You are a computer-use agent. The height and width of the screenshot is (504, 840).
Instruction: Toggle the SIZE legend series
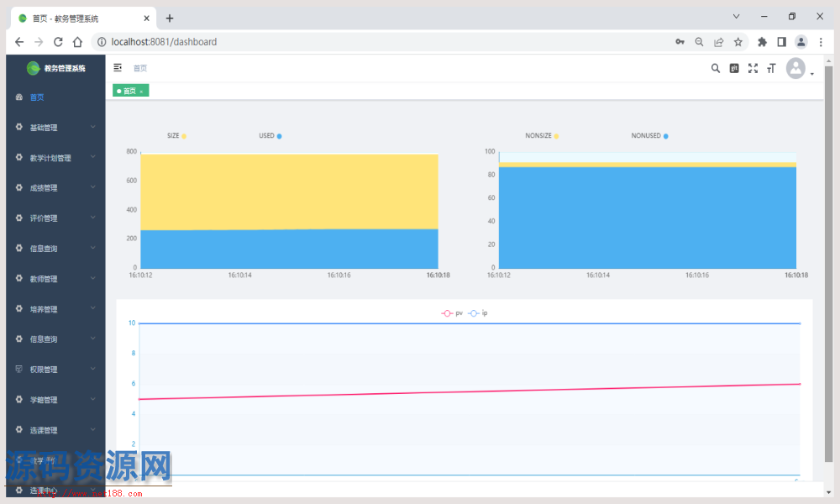click(176, 136)
